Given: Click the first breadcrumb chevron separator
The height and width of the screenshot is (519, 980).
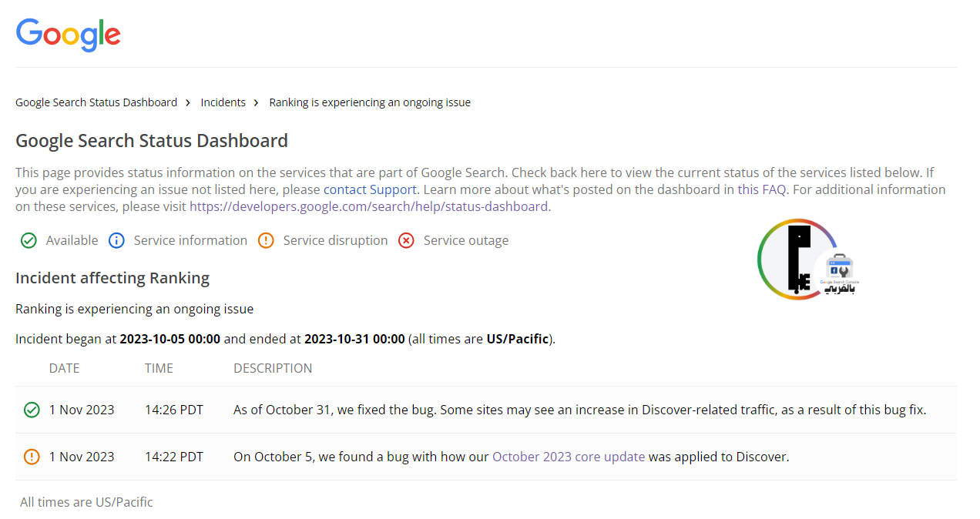Looking at the screenshot, I should click(x=189, y=102).
